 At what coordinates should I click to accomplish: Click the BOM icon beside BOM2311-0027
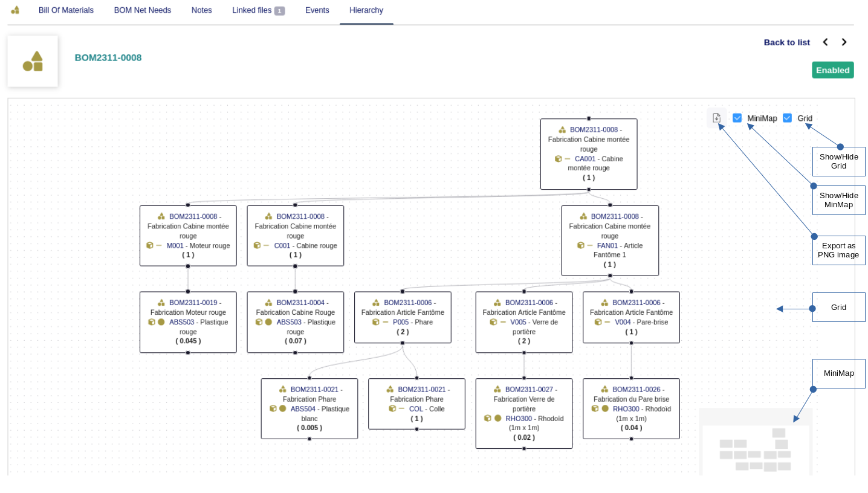click(x=497, y=390)
